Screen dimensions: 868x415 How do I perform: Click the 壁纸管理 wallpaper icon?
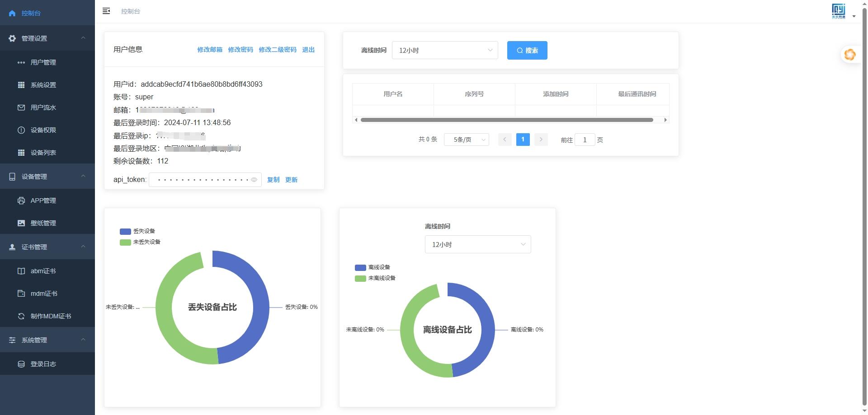(21, 223)
